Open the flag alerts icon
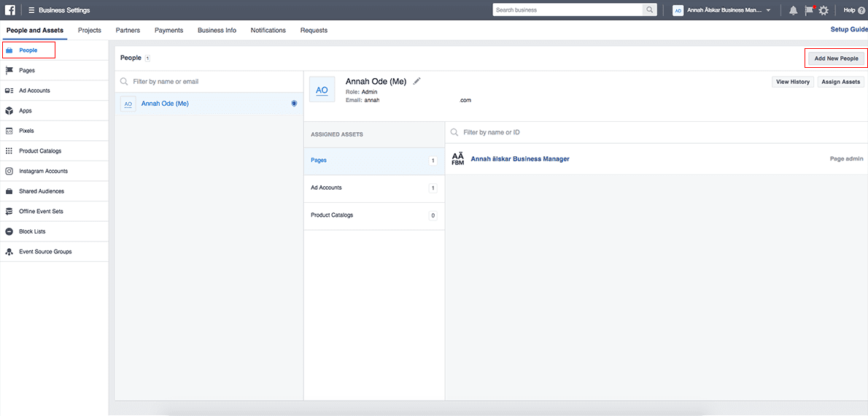868x416 pixels. click(x=808, y=10)
